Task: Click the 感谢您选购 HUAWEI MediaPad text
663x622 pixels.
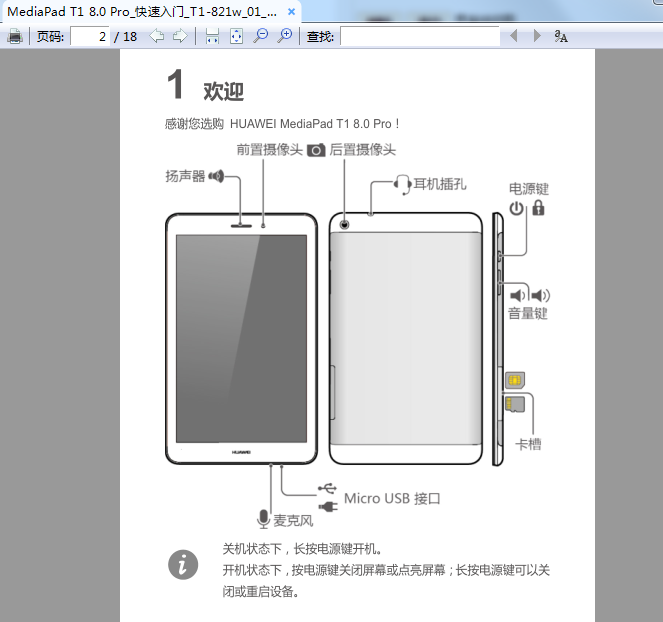Action: click(282, 124)
